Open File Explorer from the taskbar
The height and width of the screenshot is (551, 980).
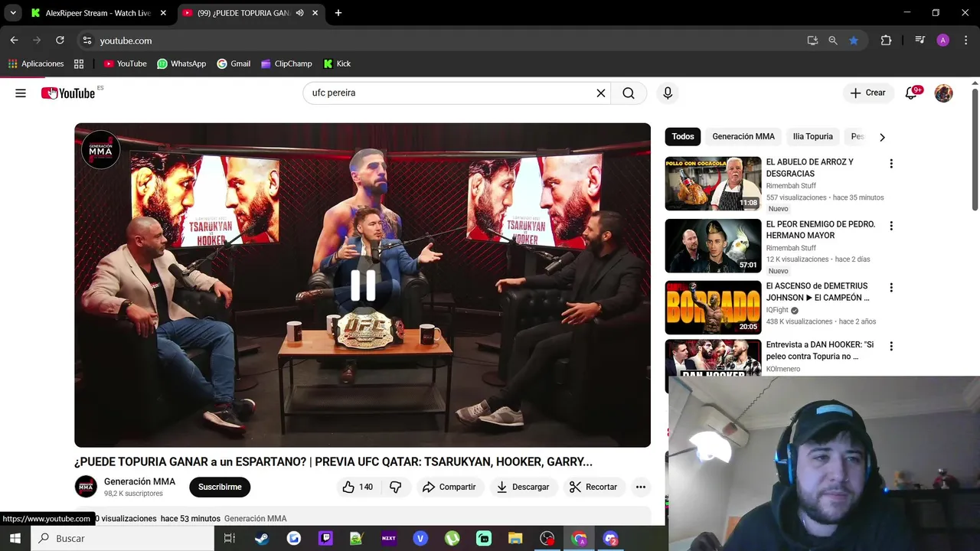(x=515, y=539)
